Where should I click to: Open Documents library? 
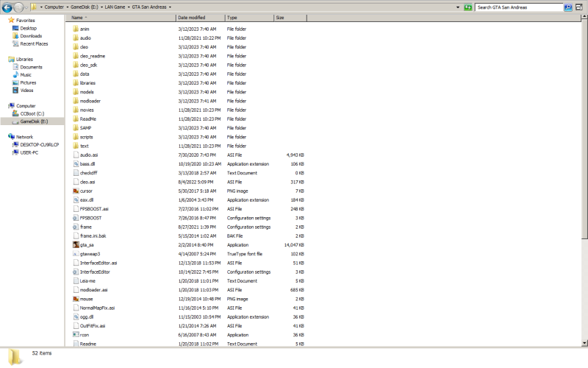click(31, 67)
